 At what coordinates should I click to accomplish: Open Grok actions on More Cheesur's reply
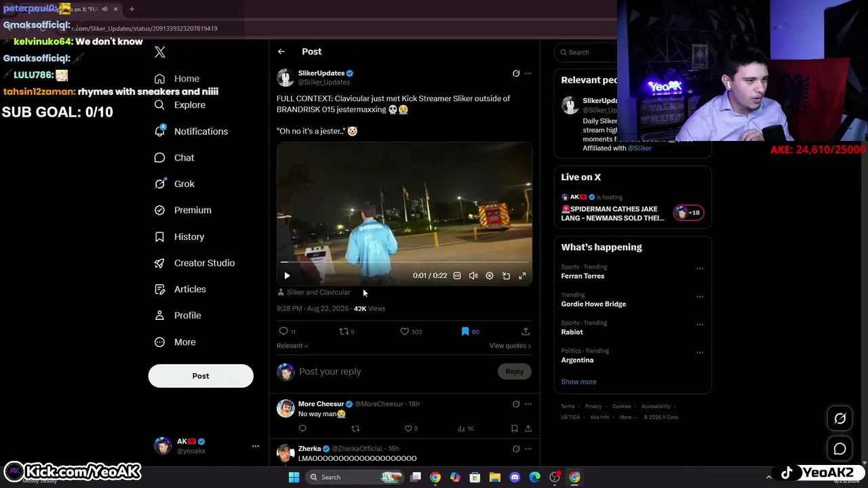(516, 404)
